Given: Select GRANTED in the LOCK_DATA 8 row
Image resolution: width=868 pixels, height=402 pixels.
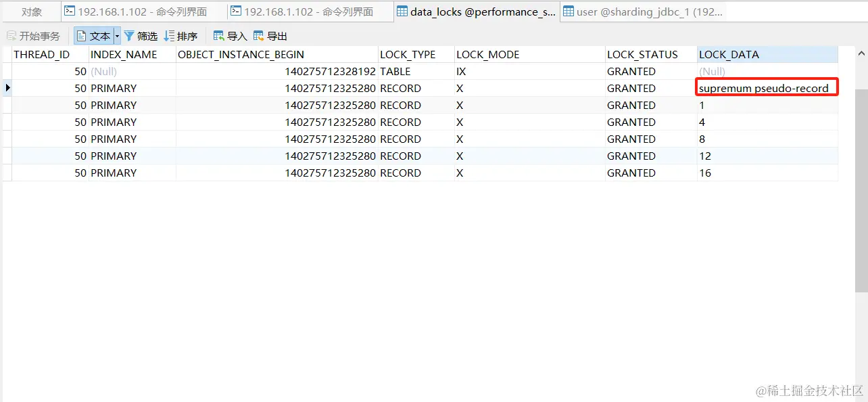Looking at the screenshot, I should tap(651, 139).
